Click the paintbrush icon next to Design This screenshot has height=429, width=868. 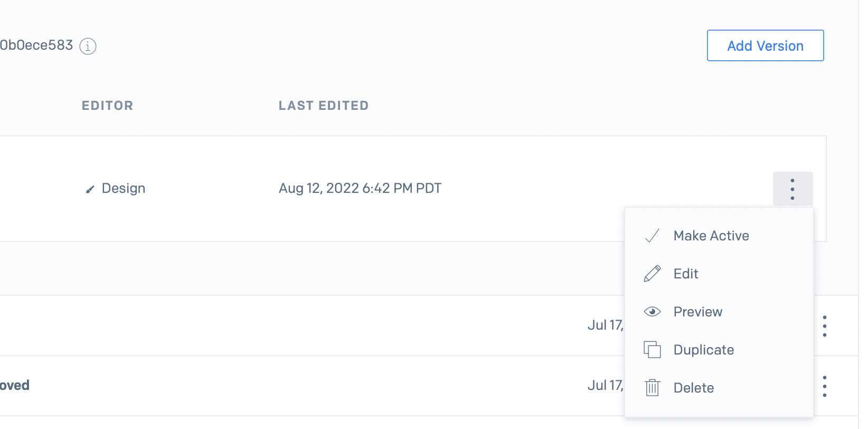(x=90, y=189)
